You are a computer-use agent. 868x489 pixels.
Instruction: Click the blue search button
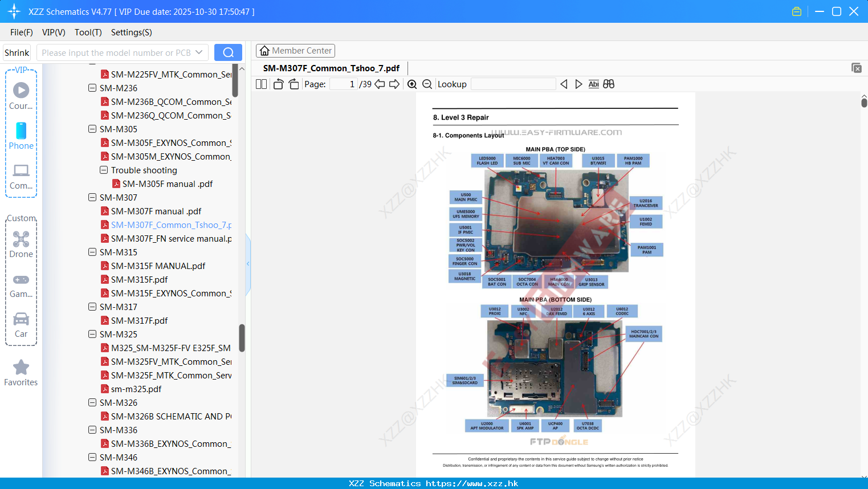coord(228,52)
